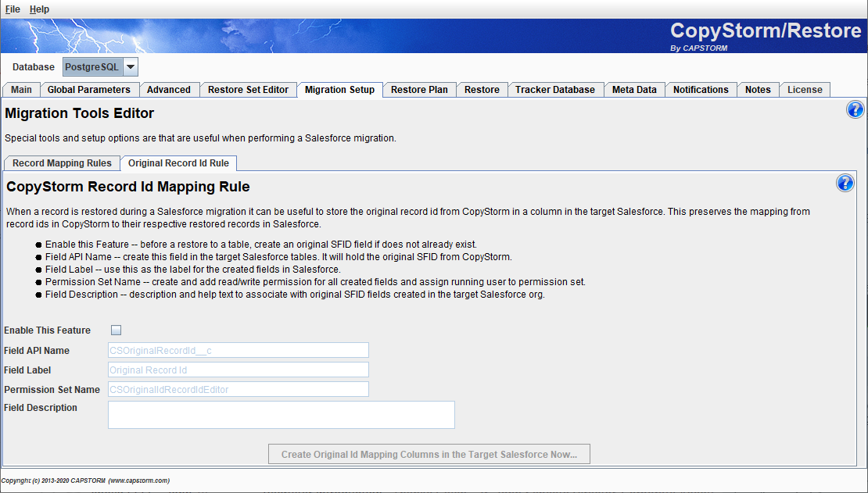Switch to the Main tab
The height and width of the screenshot is (493, 868).
(x=22, y=90)
